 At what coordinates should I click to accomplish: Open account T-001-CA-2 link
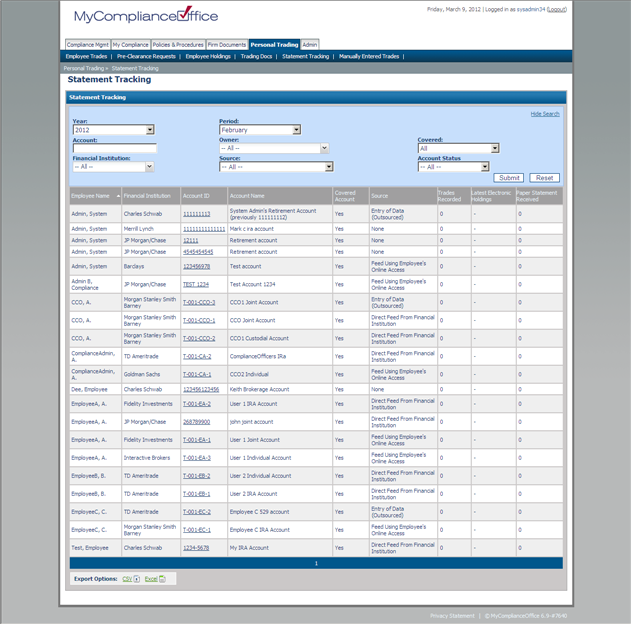[x=197, y=356]
